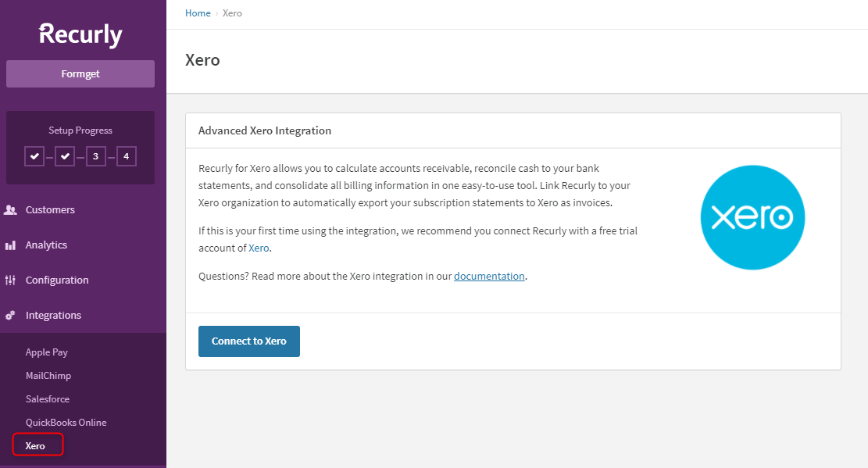Select the second completed setup step checkmark

[x=65, y=156]
